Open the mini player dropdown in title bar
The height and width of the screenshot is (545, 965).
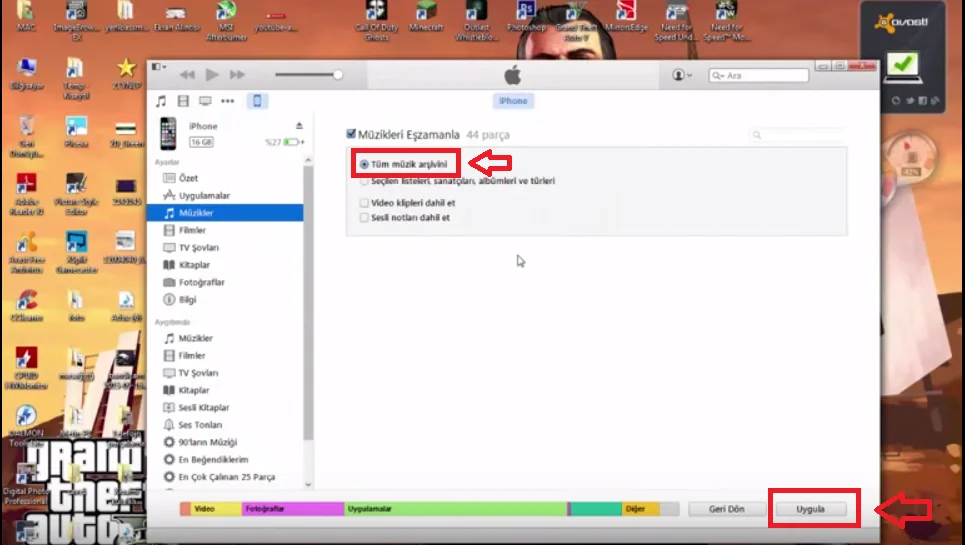pyautogui.click(x=159, y=66)
